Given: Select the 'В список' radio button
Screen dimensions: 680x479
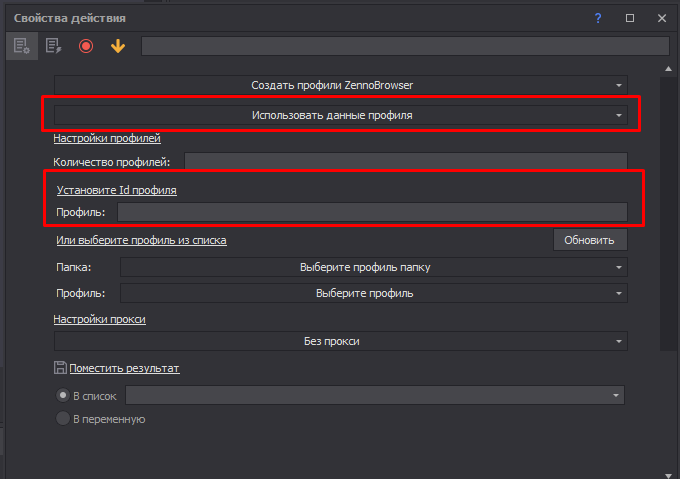Looking at the screenshot, I should (63, 396).
